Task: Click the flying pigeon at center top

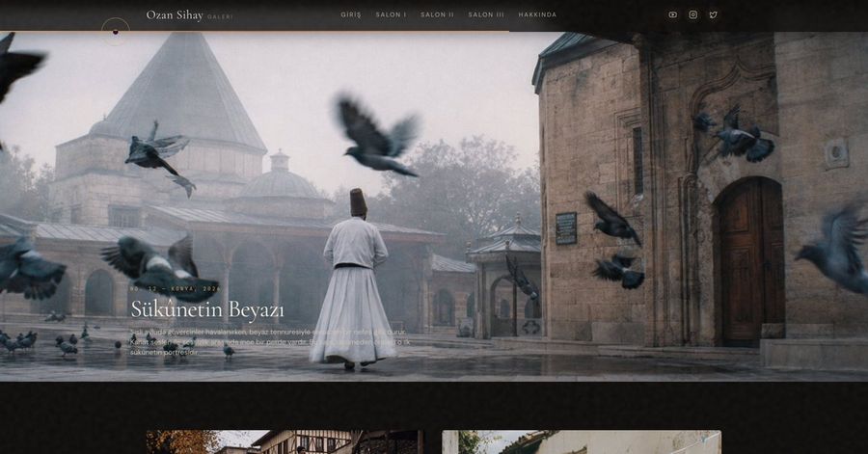Action: 377,137
